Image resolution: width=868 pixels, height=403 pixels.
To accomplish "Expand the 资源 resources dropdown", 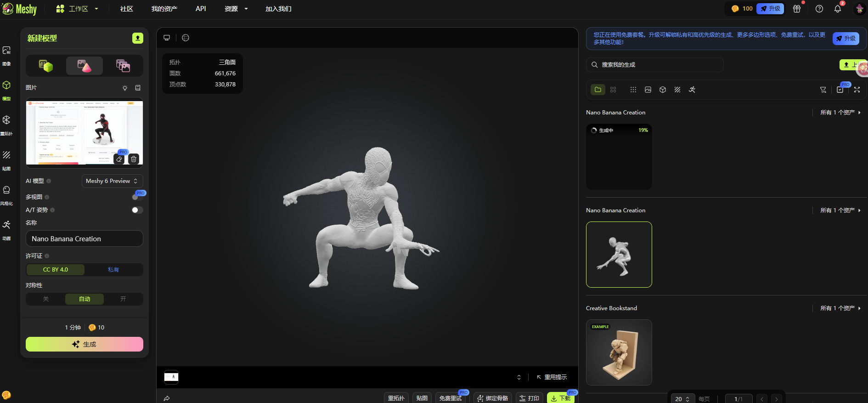I will point(236,9).
